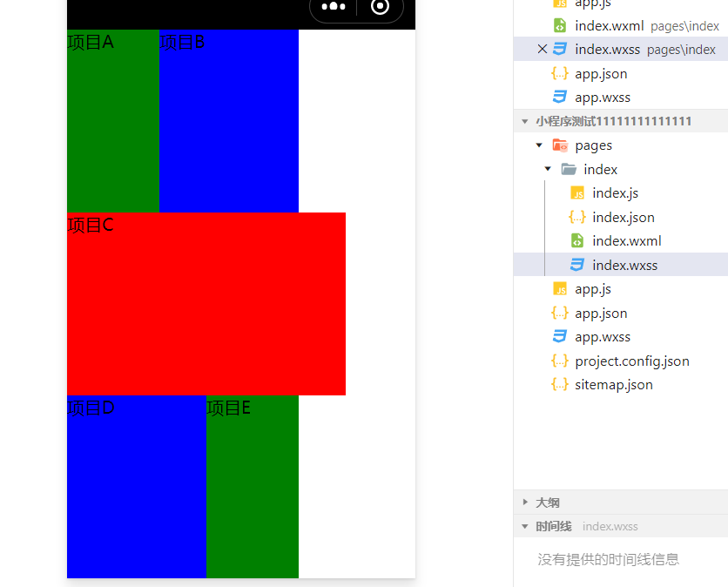Click the open editors app.json icon

tap(560, 73)
